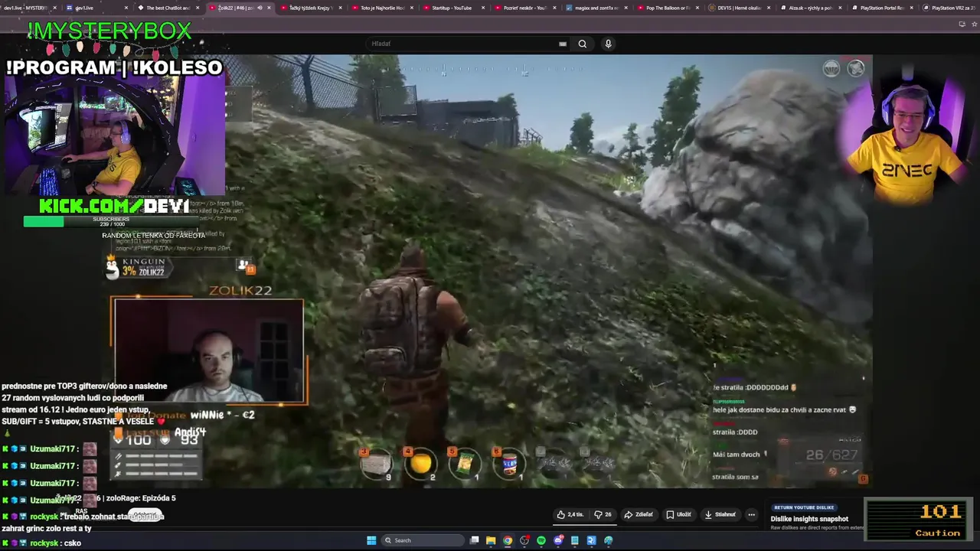
Task: Select the 'magixx and zont1x' browser tab
Action: 596,8
